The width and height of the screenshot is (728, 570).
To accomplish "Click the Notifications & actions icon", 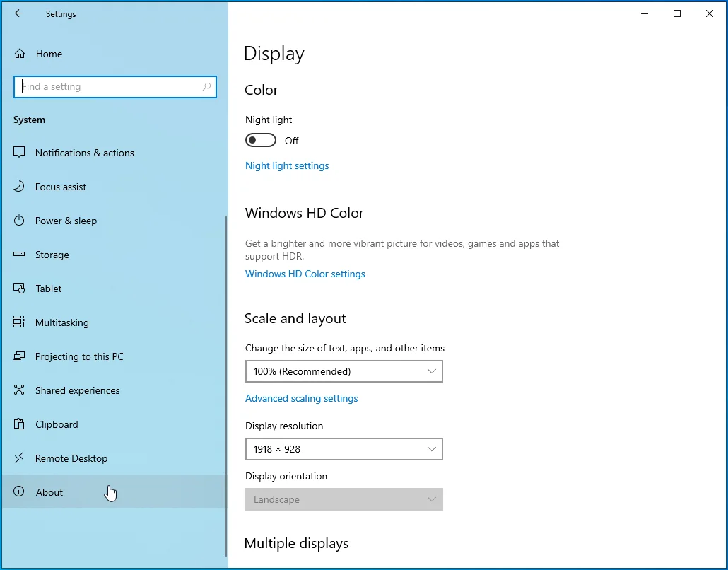I will point(19,152).
